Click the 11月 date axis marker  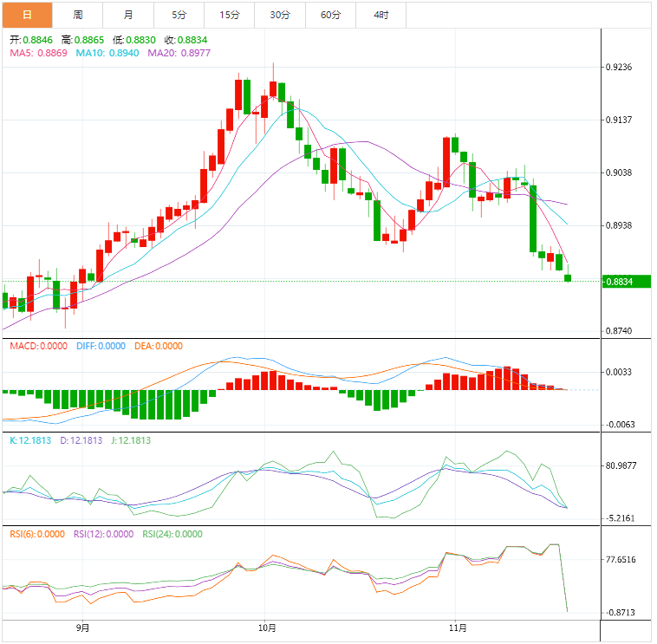coord(458,628)
